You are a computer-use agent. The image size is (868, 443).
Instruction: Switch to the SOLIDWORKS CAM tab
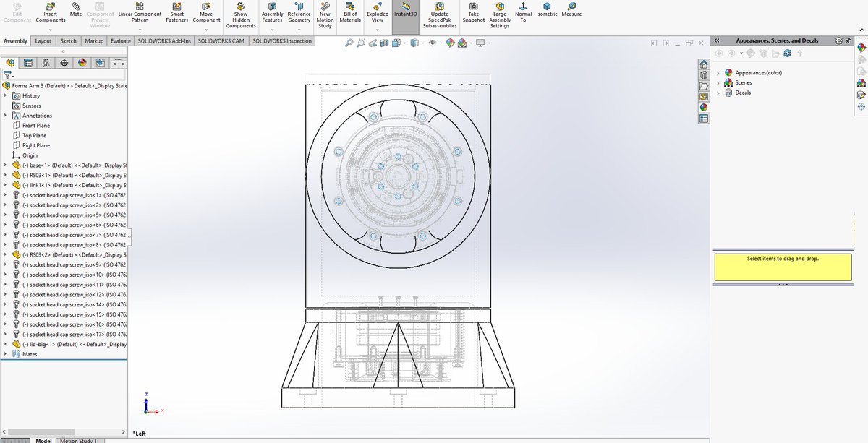pos(221,41)
